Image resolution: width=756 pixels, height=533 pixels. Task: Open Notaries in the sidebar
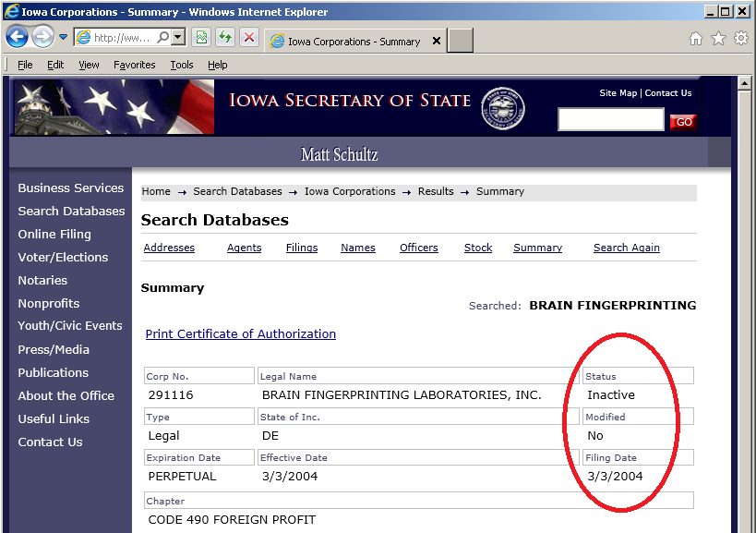[42, 280]
